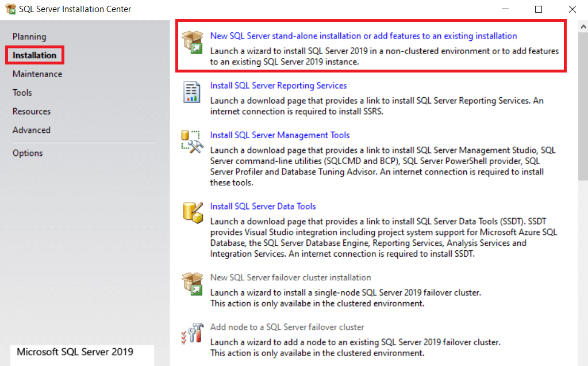The width and height of the screenshot is (588, 366).
Task: Click the non-clustered environment description text
Action: pos(385,56)
